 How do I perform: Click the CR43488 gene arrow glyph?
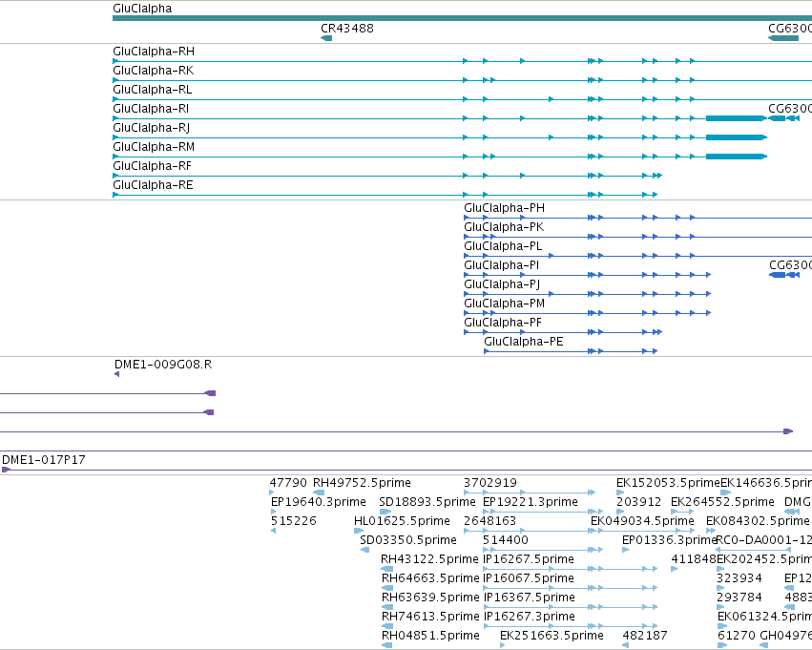click(326, 38)
